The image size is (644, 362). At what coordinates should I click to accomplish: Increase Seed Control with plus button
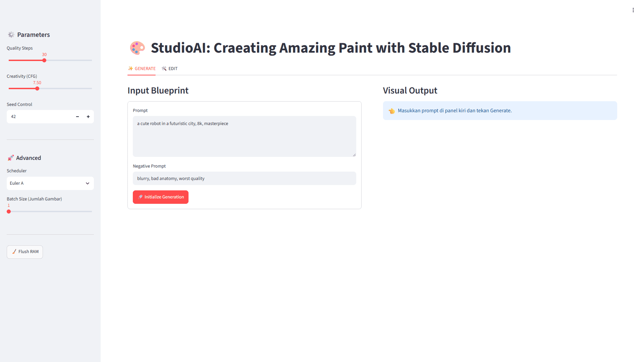point(88,117)
